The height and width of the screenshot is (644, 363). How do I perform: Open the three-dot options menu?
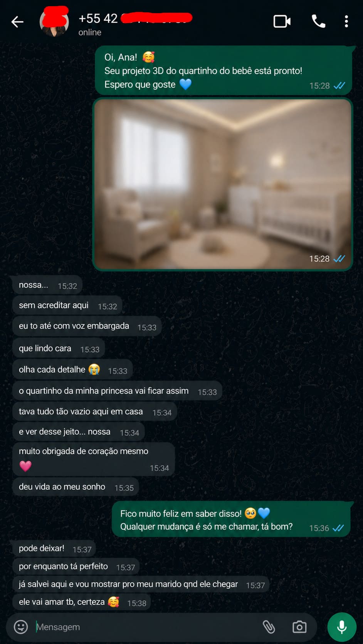(x=346, y=22)
